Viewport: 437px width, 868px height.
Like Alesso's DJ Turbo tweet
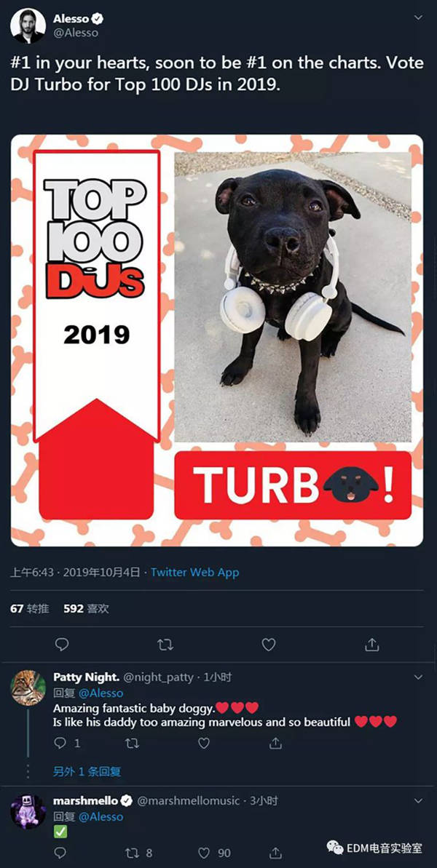click(269, 645)
